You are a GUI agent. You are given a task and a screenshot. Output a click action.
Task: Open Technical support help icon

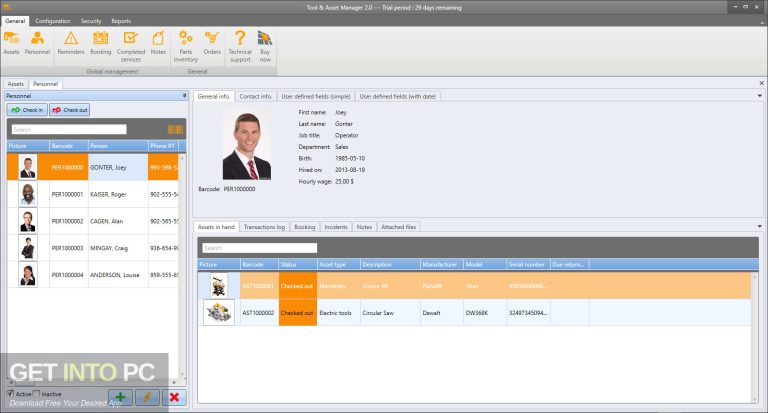pyautogui.click(x=240, y=42)
